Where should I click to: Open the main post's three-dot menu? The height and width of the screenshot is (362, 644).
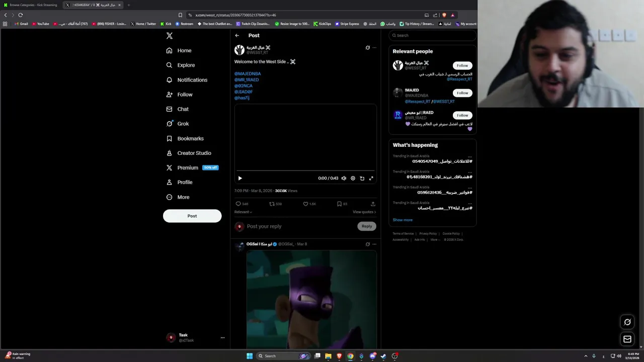pyautogui.click(x=374, y=48)
